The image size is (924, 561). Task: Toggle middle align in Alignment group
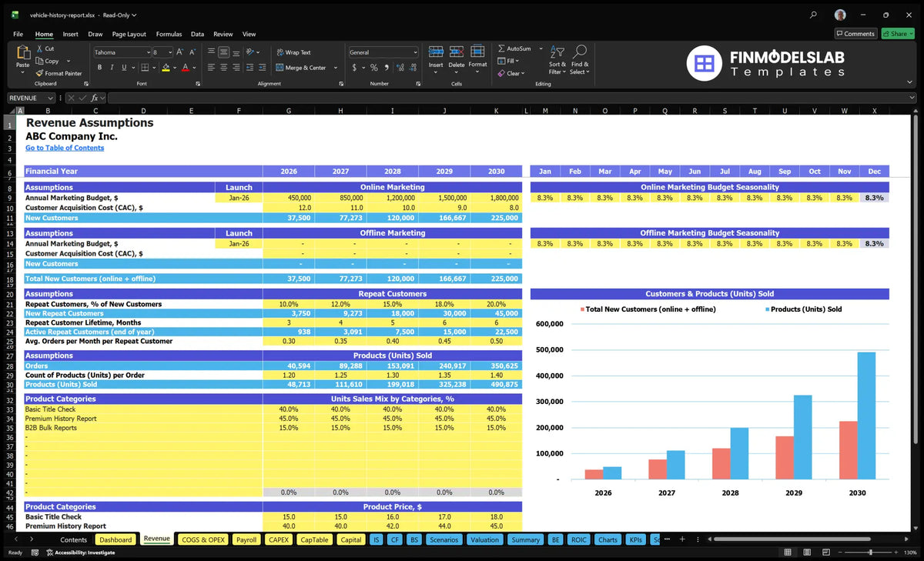click(223, 52)
